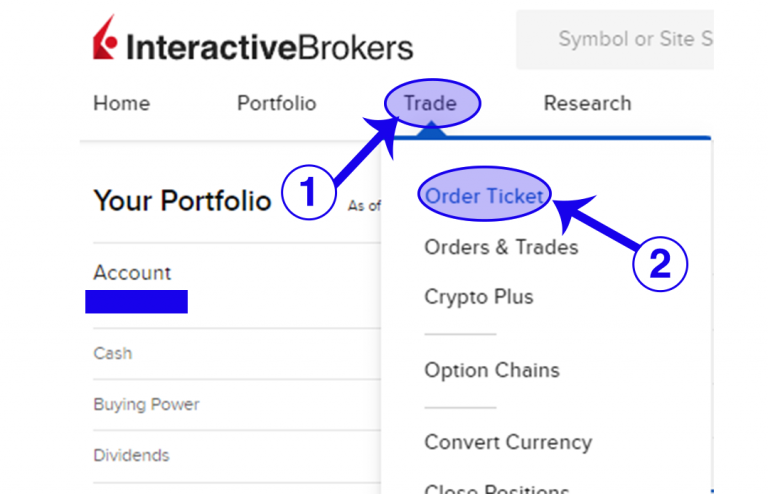Viewport: 768px width, 494px height.
Task: Open the Home tab
Action: click(121, 103)
